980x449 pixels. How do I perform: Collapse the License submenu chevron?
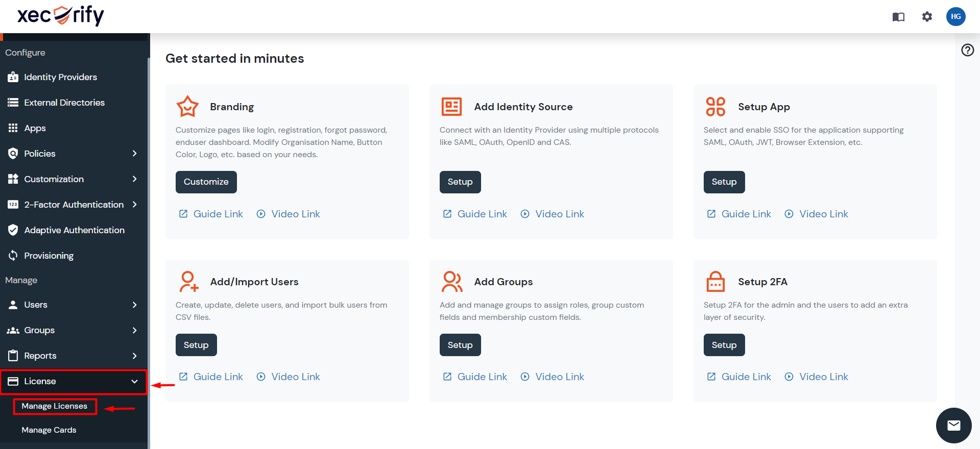(135, 381)
